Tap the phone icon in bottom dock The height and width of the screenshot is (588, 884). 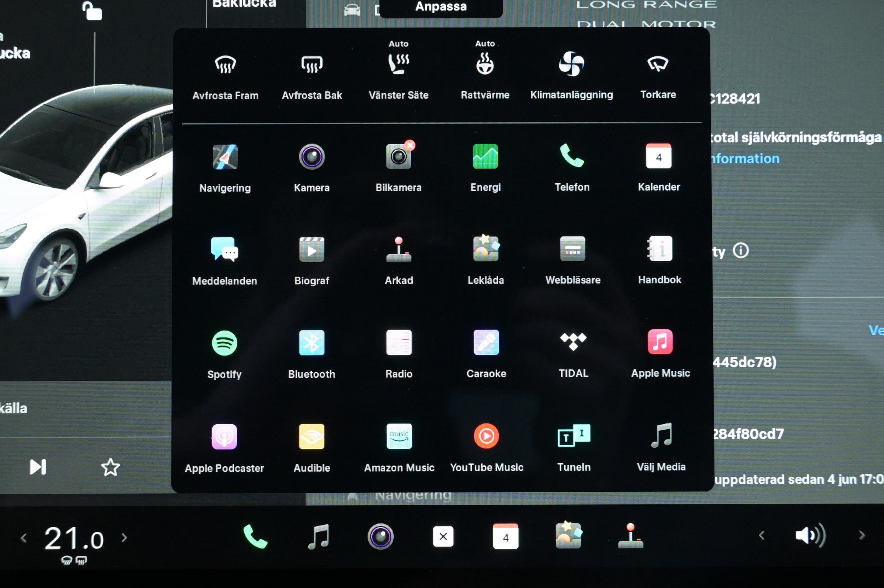[255, 537]
